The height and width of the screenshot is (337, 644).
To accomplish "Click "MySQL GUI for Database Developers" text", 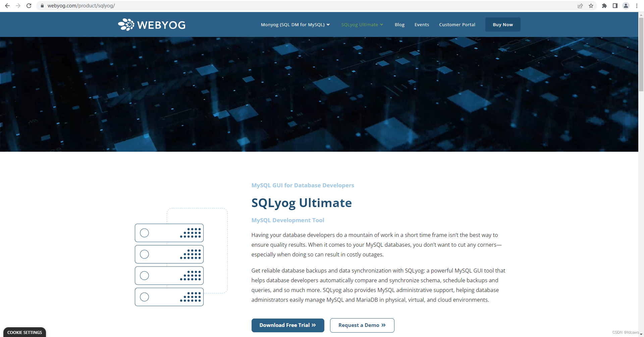I will point(303,185).
